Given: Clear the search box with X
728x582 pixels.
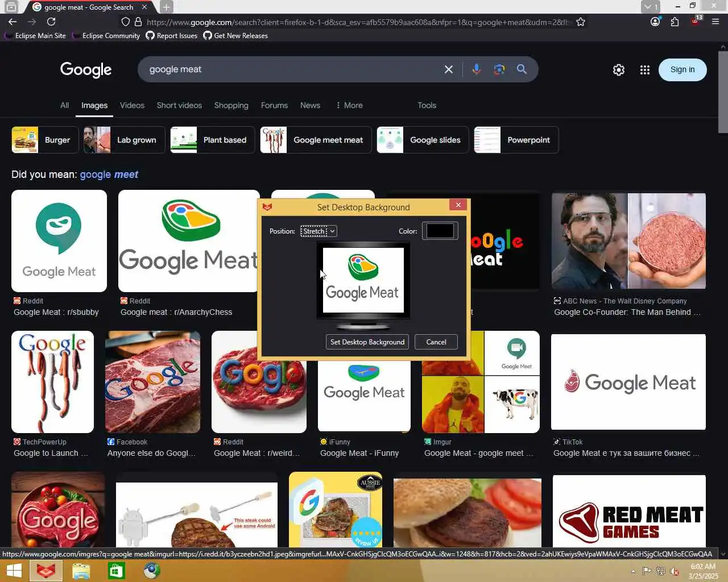Looking at the screenshot, I should [449, 69].
